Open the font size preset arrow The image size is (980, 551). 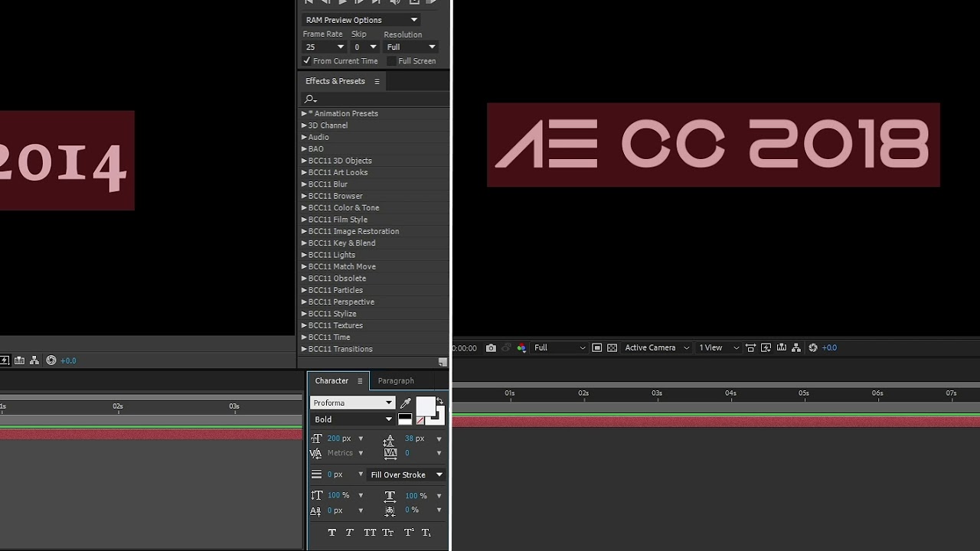click(x=361, y=439)
